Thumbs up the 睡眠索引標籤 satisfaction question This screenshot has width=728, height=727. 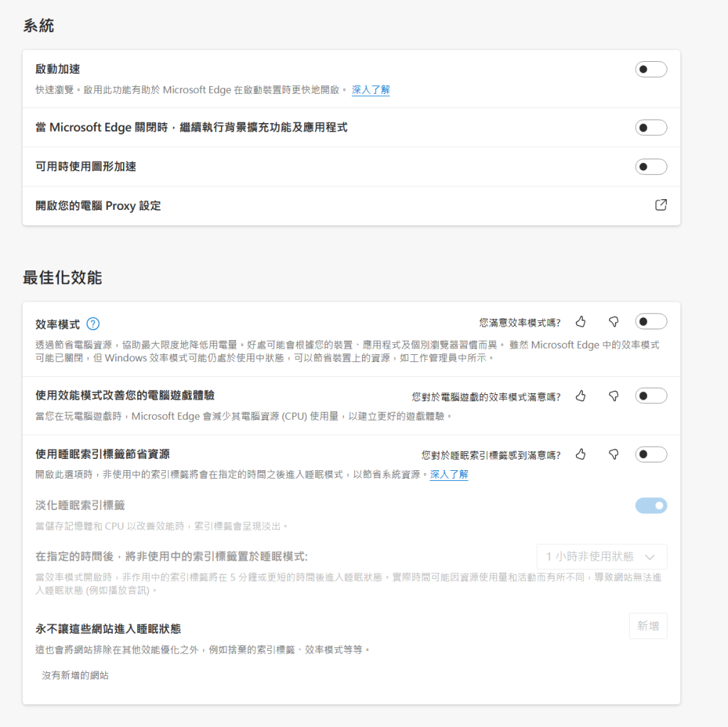pyautogui.click(x=581, y=455)
